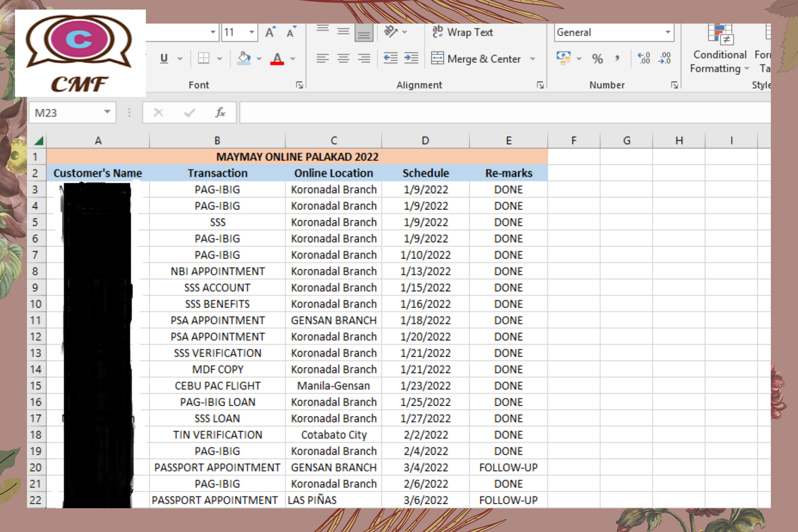The width and height of the screenshot is (798, 532).
Task: Open the Name Box dropdown arrow
Action: [x=107, y=112]
